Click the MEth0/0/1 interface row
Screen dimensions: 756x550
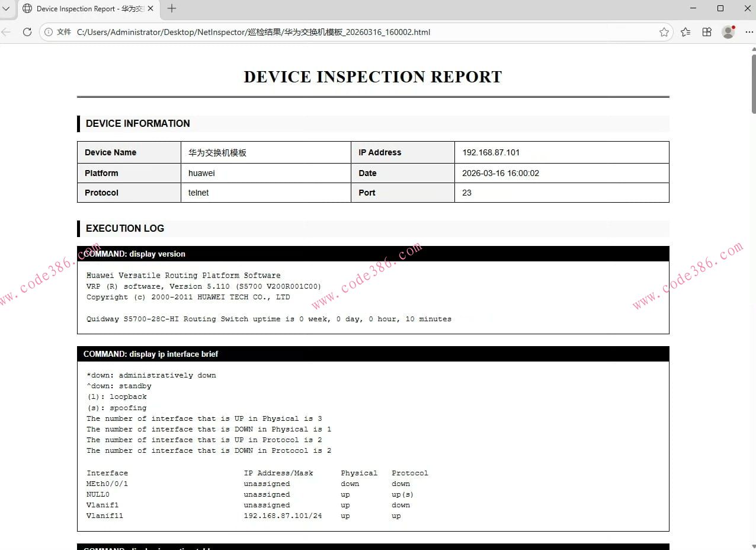tap(248, 484)
